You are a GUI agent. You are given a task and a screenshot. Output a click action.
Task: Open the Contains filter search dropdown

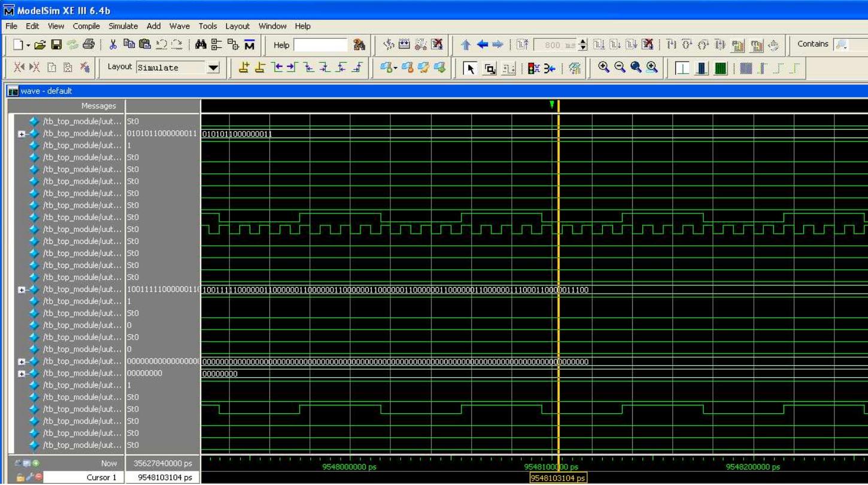(x=842, y=44)
